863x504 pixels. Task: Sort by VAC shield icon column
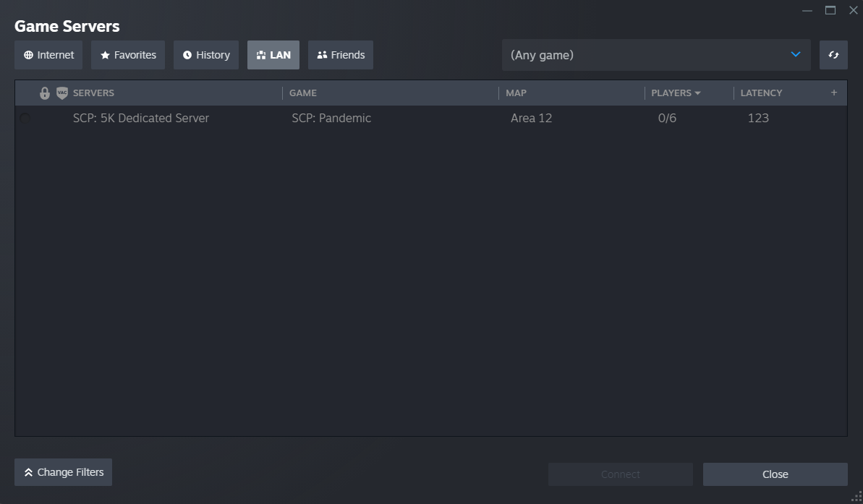coord(62,93)
